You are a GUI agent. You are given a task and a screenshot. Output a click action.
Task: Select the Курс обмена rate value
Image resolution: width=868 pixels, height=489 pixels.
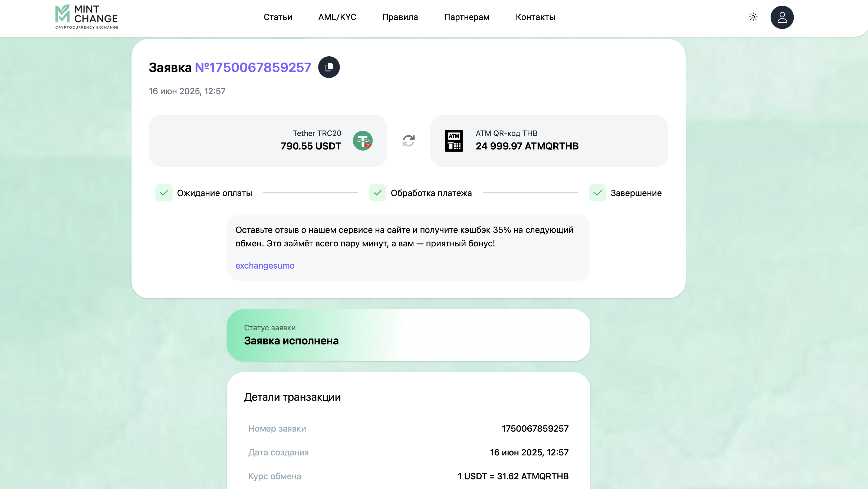pos(513,476)
